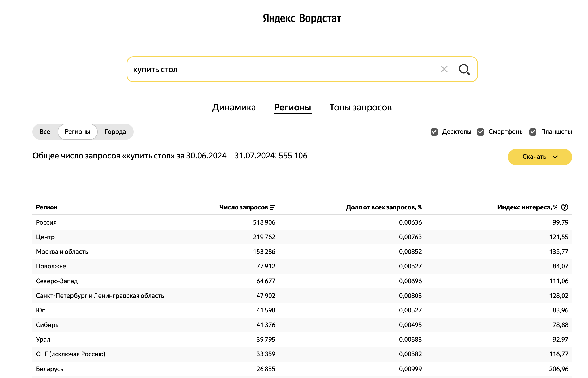The image size is (588, 378).
Task: Sort by Доля от всех запросов column
Action: (384, 207)
